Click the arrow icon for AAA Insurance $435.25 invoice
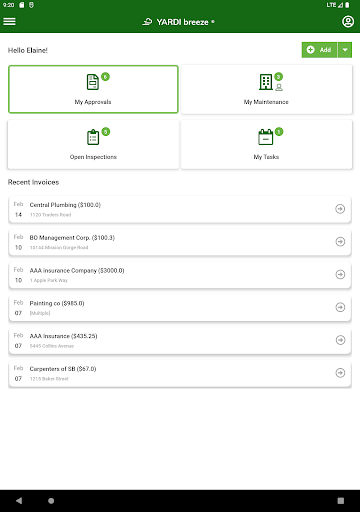Image resolution: width=360 pixels, height=512 pixels. (340, 340)
